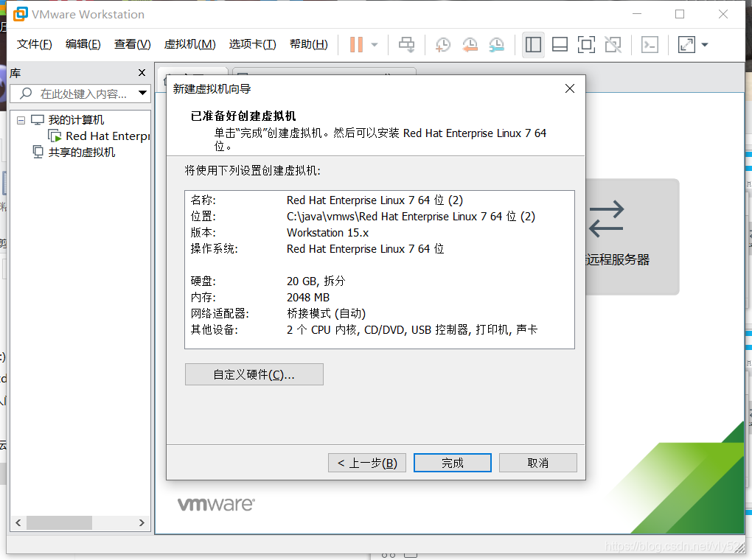Click the send Ctrl+Alt+Del toolbar icon
The image size is (752, 560).
click(406, 45)
